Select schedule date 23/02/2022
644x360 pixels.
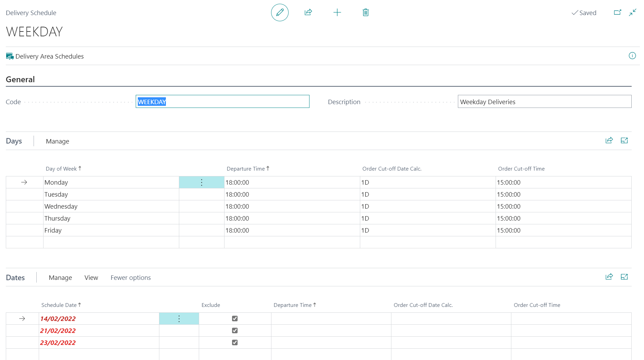pyautogui.click(x=99, y=343)
